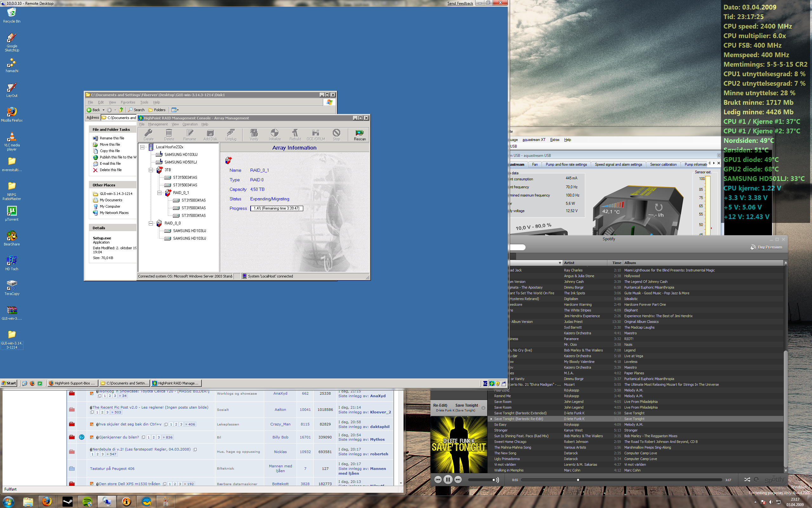Pause the Spotify track
Viewport: 812px width, 508px height.
click(448, 479)
